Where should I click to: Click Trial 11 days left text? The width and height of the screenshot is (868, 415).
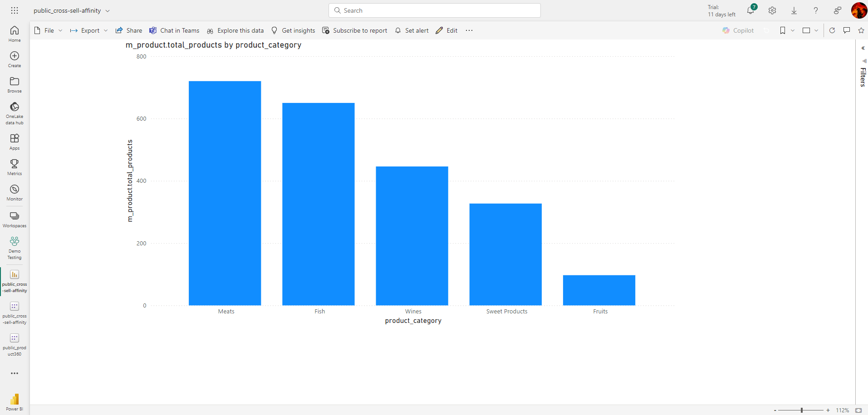pos(721,11)
